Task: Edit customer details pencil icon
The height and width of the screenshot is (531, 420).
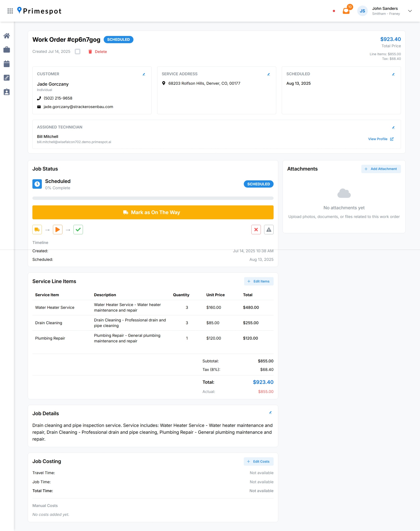Action: click(144, 74)
